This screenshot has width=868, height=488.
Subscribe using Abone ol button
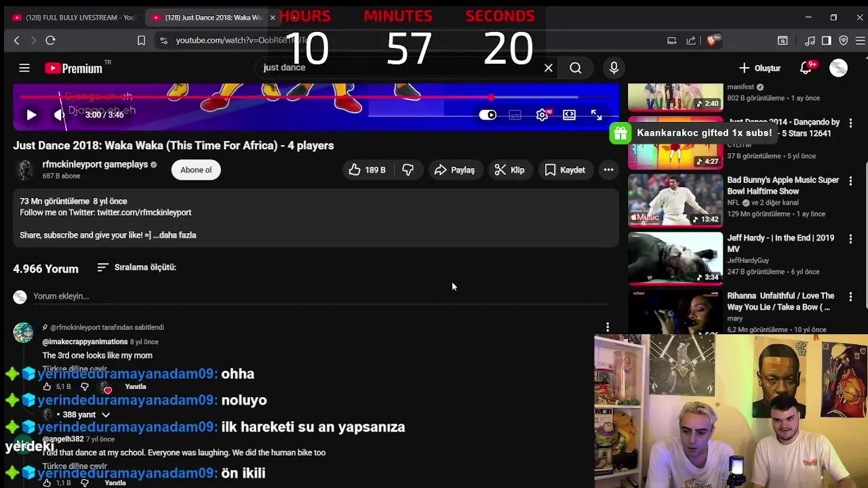pyautogui.click(x=196, y=170)
